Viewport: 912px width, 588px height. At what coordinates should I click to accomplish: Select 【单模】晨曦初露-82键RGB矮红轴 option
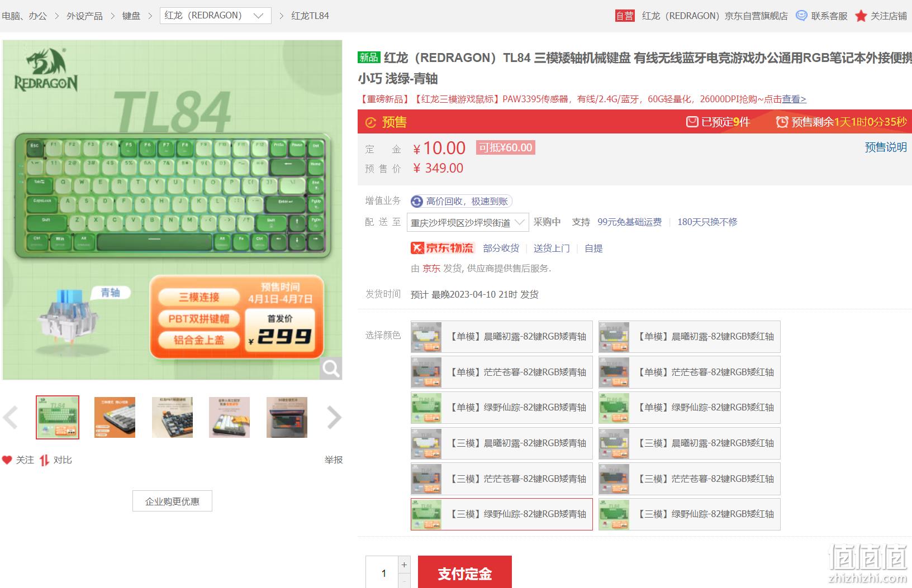(x=689, y=337)
